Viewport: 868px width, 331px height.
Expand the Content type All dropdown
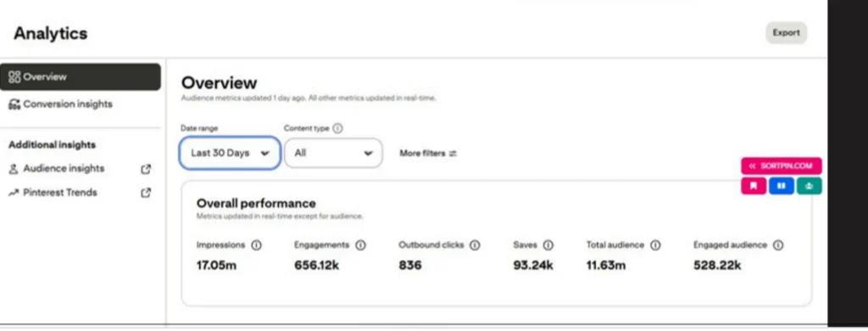[x=333, y=153]
